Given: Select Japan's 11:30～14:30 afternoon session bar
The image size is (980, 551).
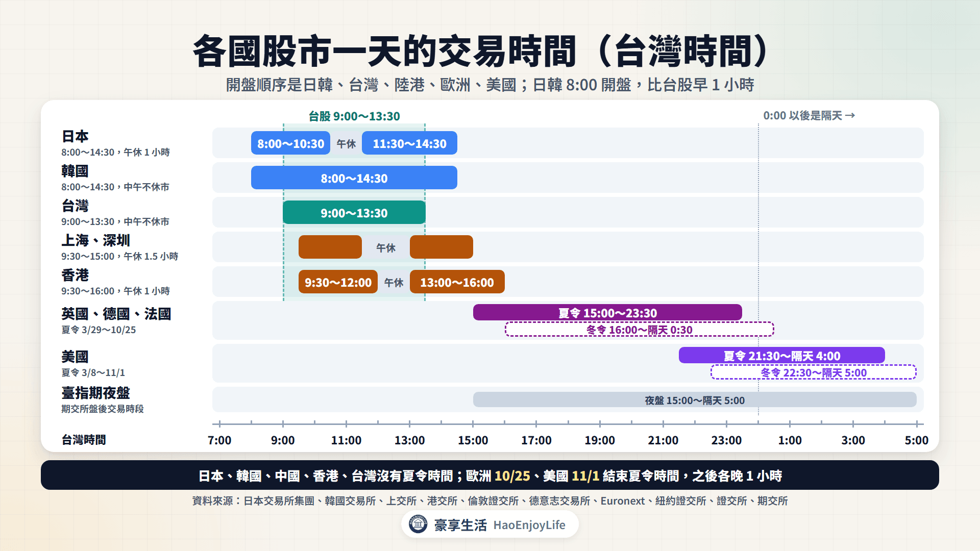Looking at the screenshot, I should tap(409, 143).
